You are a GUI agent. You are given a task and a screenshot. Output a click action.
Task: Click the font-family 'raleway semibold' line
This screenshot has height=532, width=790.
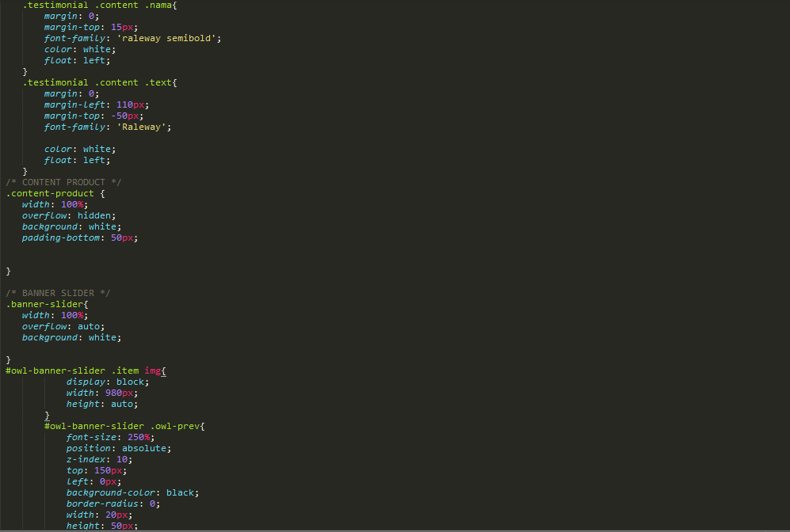(132, 38)
